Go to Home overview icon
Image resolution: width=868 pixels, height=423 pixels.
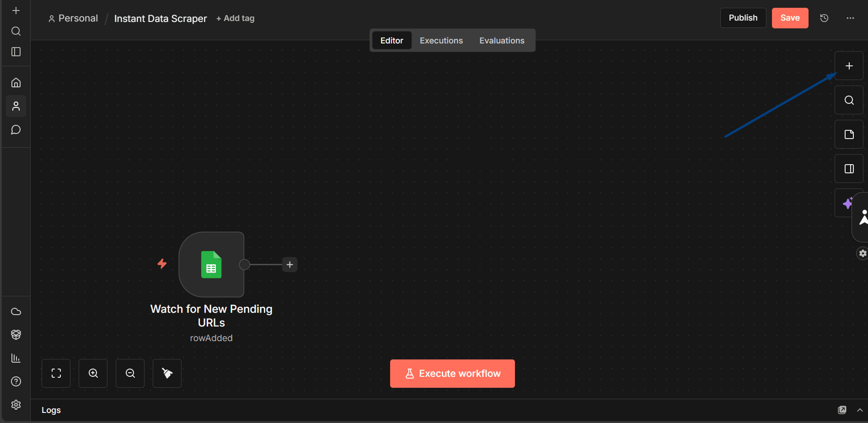point(16,83)
